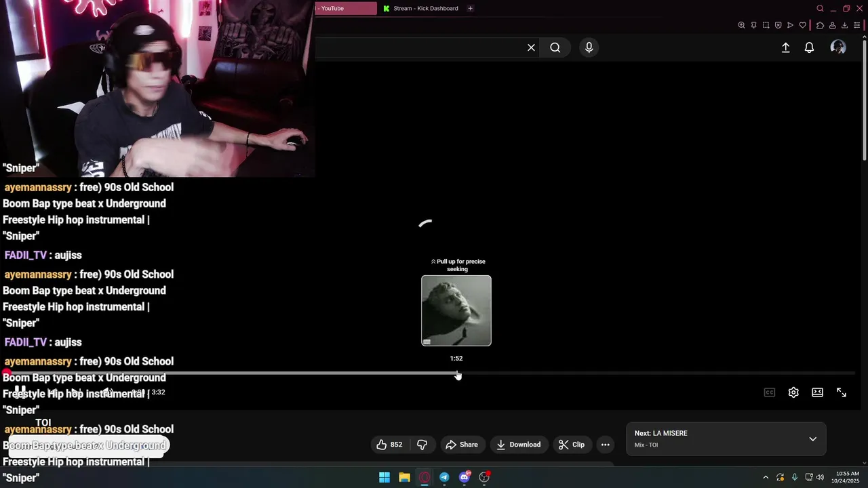
Task: Open the more actions three-dot menu
Action: 606,445
